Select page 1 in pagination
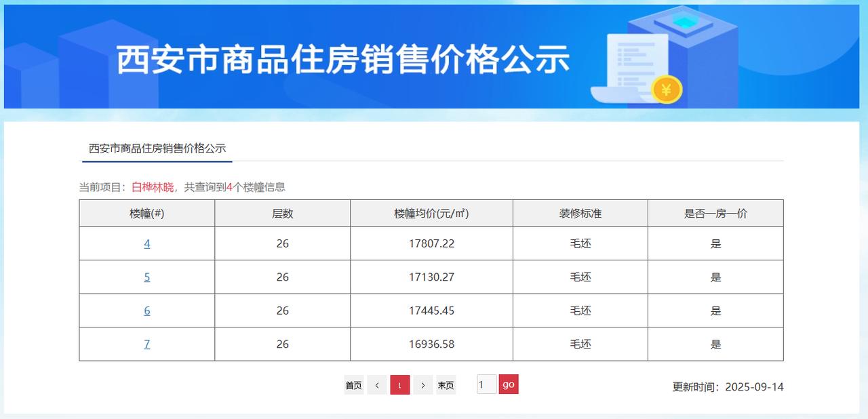Image resolution: width=868 pixels, height=419 pixels. pos(400,385)
